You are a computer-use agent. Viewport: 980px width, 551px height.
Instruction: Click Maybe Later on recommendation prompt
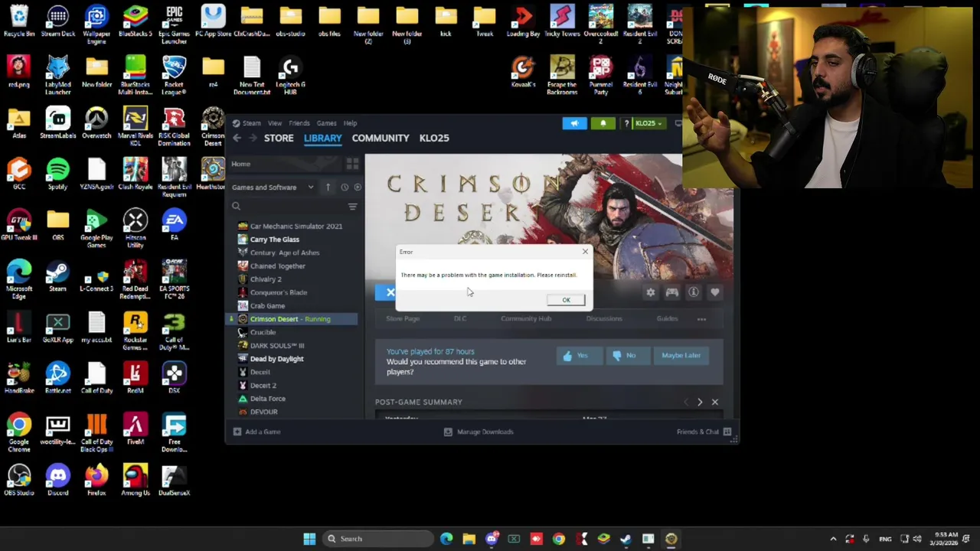681,356
